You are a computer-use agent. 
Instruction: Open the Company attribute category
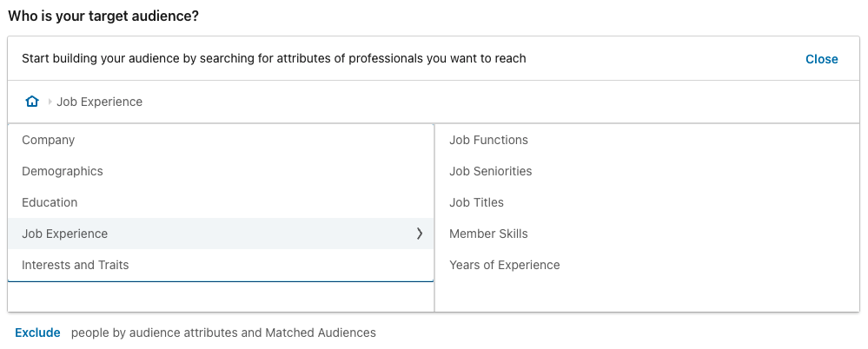(49, 140)
